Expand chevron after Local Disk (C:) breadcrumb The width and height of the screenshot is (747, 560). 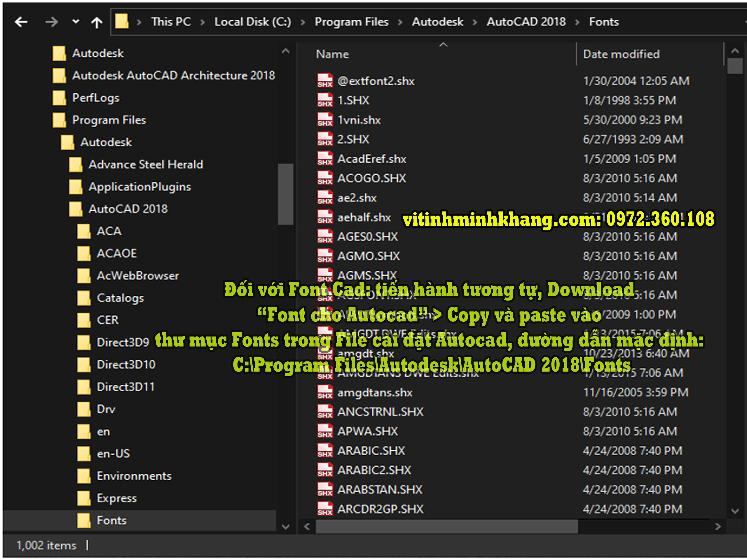click(x=303, y=22)
